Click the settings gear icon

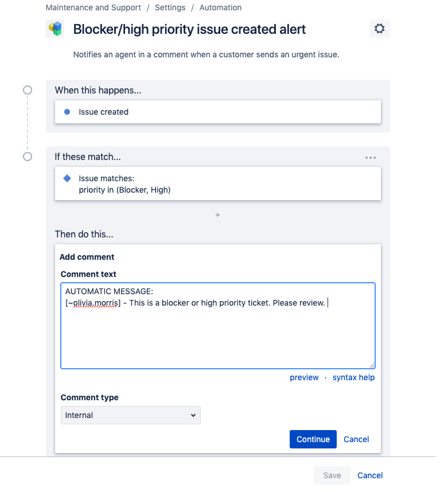379,29
